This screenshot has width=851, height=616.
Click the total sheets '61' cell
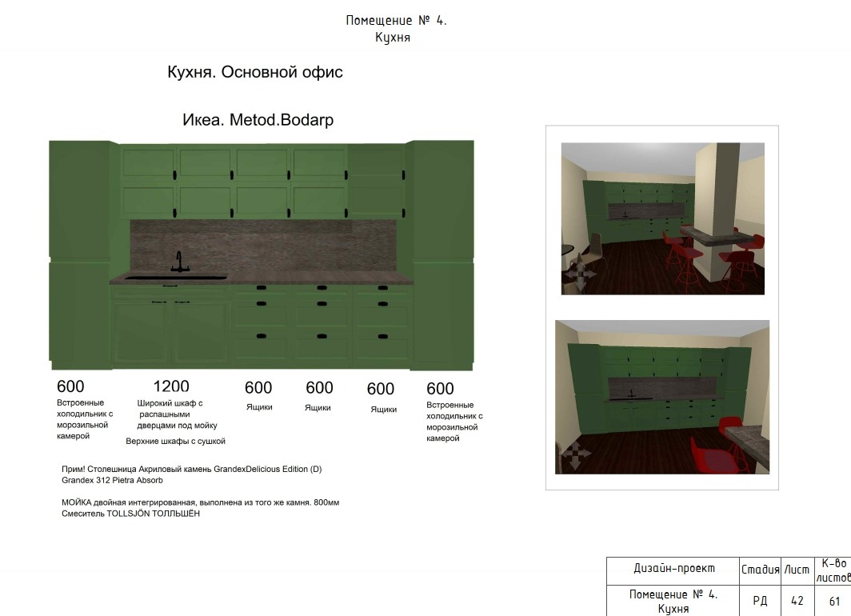(834, 601)
